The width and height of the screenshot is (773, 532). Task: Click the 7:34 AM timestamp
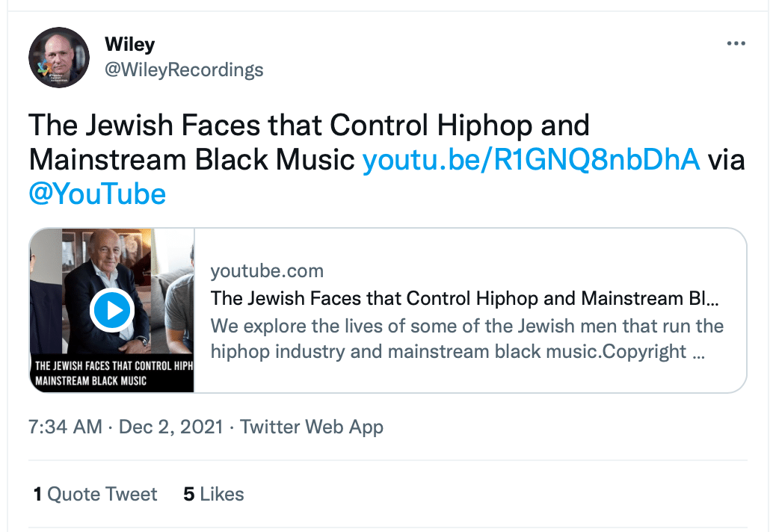pos(65,427)
